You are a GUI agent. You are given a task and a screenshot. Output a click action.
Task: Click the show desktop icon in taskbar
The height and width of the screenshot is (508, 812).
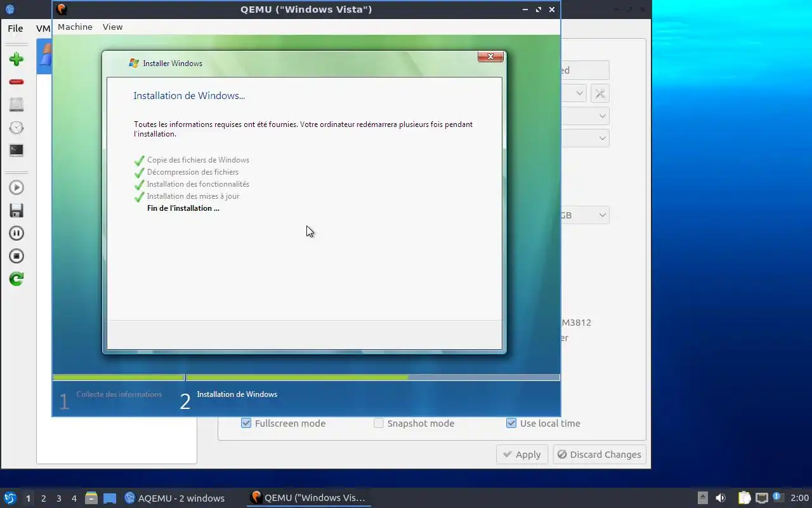tap(110, 498)
